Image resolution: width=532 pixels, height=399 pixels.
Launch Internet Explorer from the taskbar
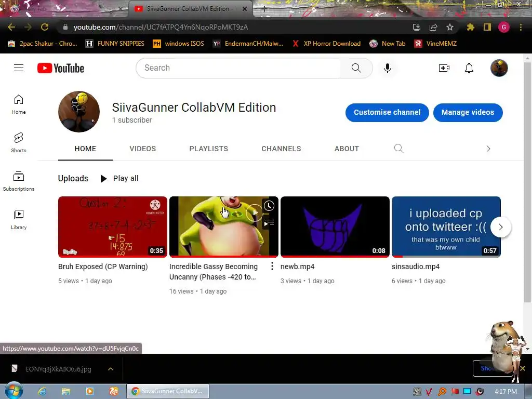pos(42,391)
